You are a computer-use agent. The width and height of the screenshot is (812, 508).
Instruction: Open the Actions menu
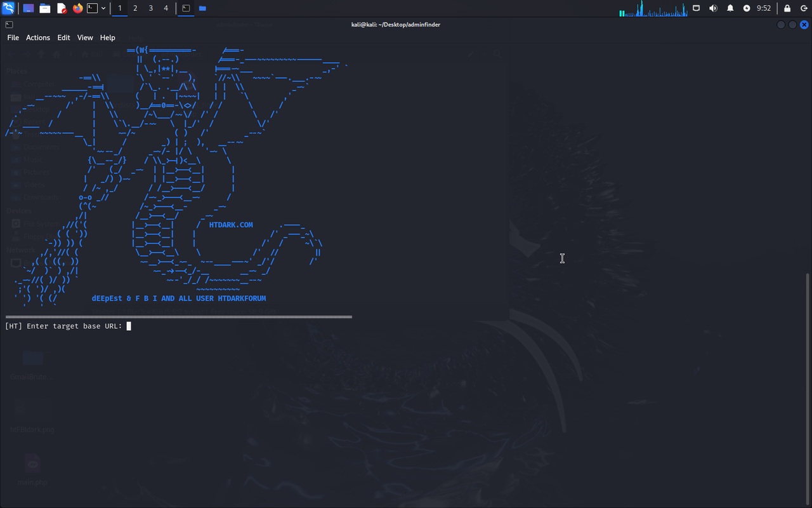(38, 37)
